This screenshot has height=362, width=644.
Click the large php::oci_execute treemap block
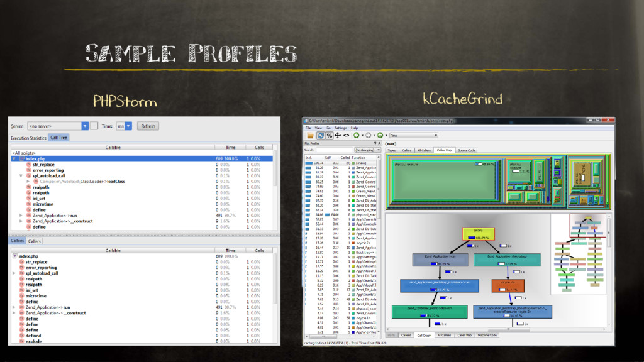pos(443,180)
